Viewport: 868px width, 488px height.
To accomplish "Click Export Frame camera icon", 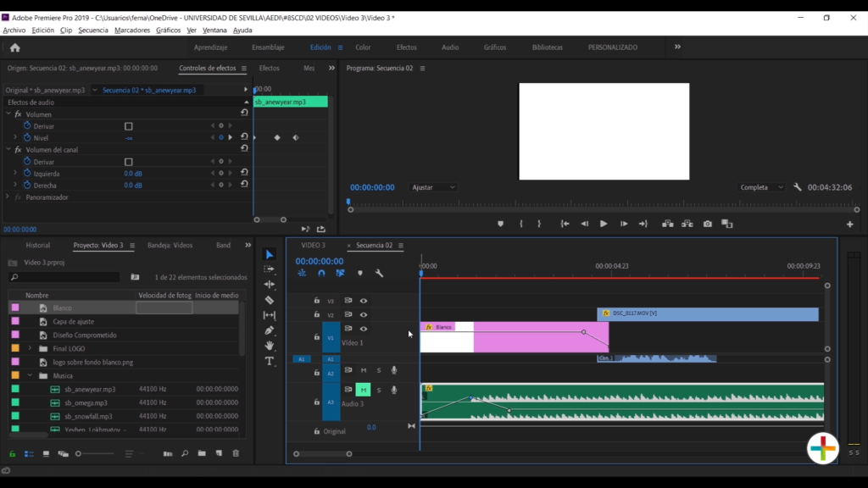I will pos(708,224).
